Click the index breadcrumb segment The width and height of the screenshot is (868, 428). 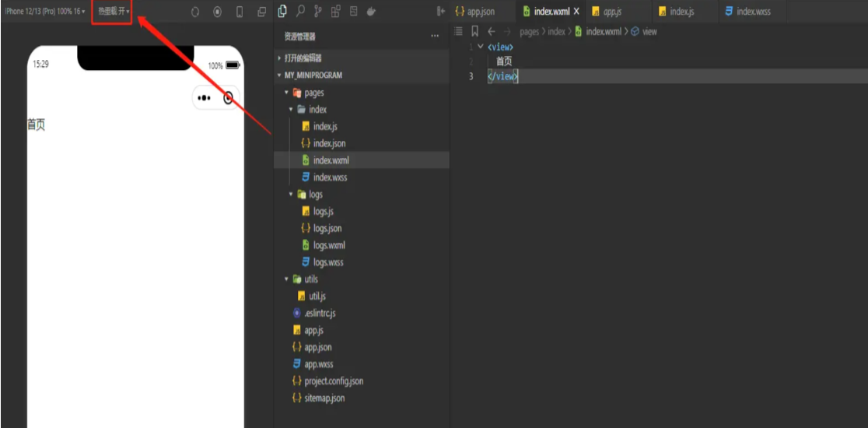[x=556, y=32]
